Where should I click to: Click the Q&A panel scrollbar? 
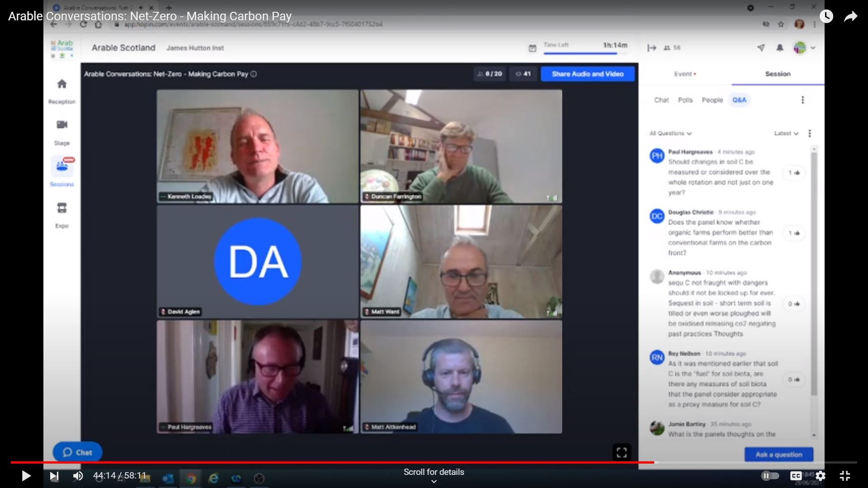tap(814, 273)
